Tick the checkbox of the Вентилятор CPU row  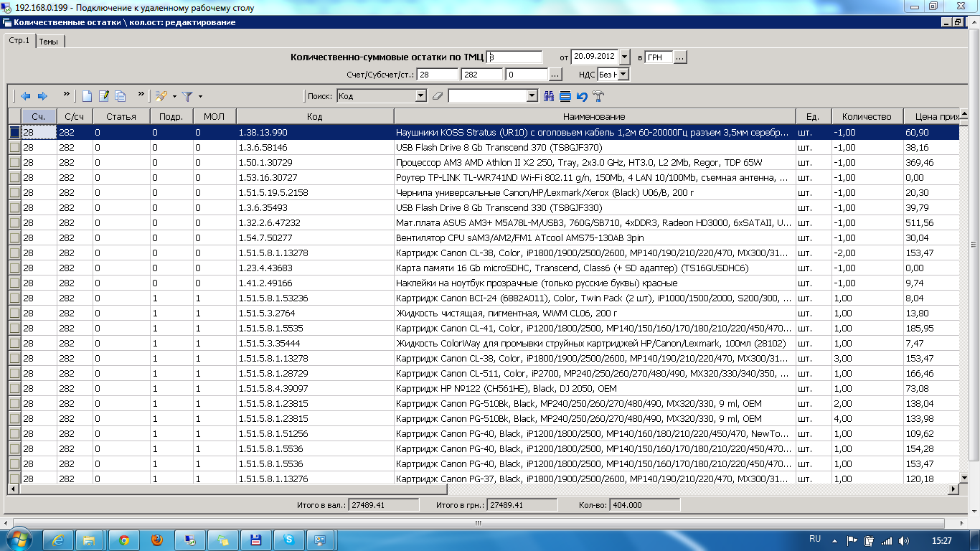(14, 237)
